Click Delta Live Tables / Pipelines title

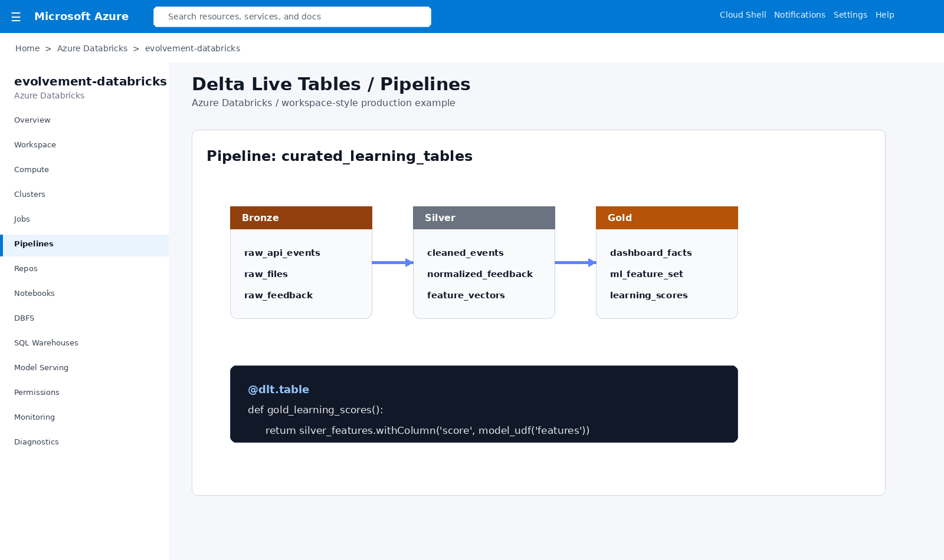click(x=331, y=84)
